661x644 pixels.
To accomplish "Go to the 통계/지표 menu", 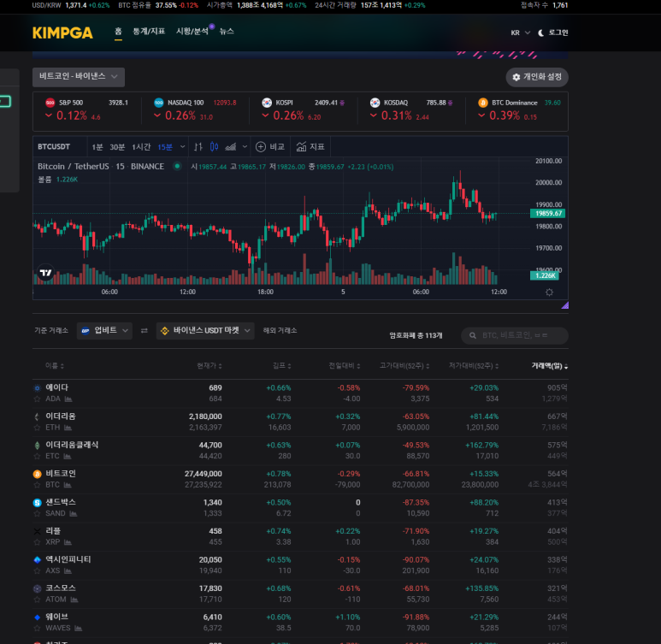I will 149,32.
